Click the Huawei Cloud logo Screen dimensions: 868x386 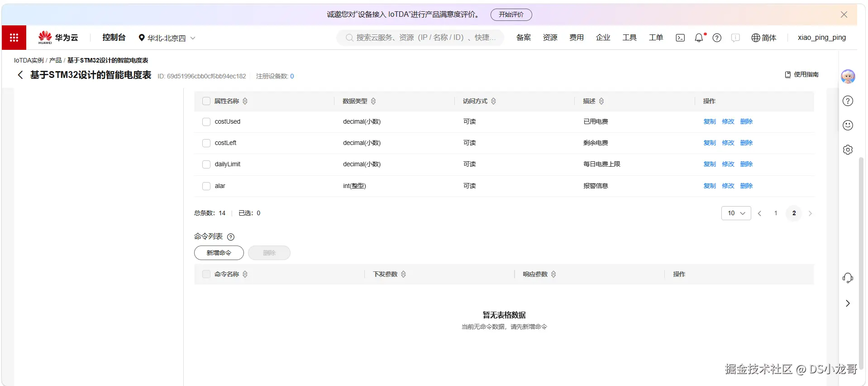(x=58, y=38)
